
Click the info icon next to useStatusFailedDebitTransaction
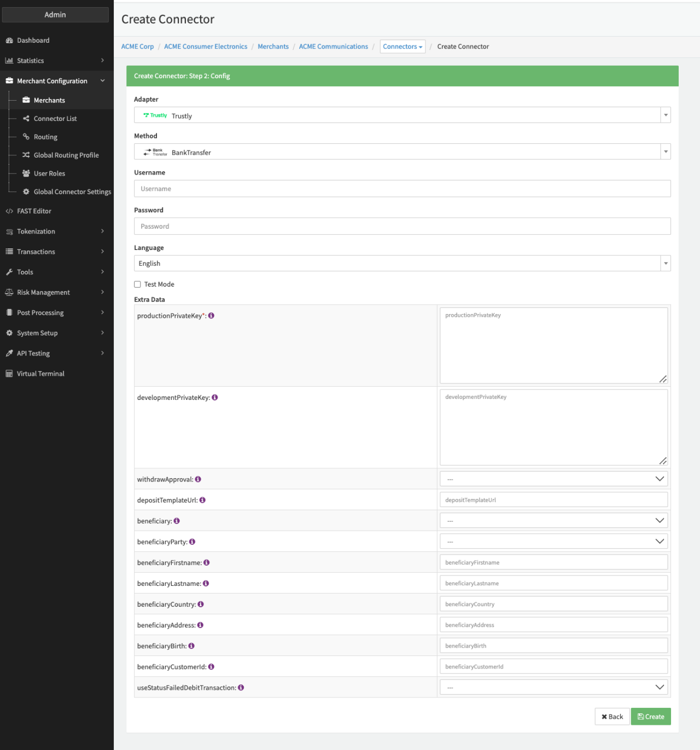(x=241, y=688)
